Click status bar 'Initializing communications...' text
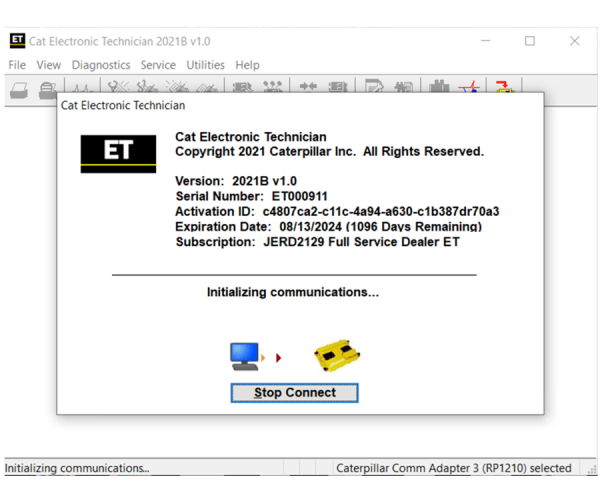600x500 pixels. click(x=77, y=468)
